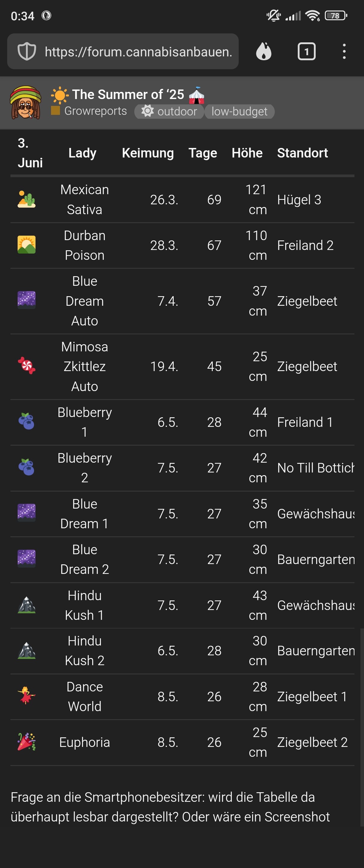Open the browser tabs counter

click(306, 52)
